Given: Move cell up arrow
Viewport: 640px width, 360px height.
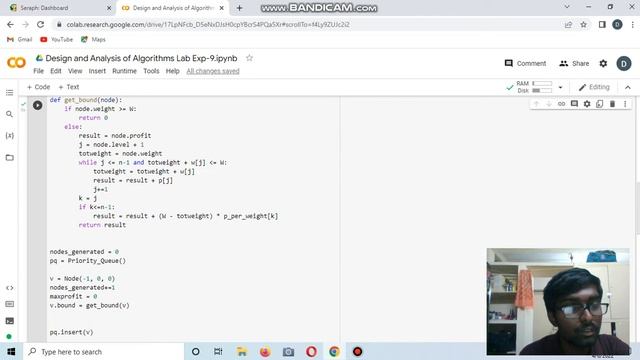Looking at the screenshot, I should click(x=536, y=104).
